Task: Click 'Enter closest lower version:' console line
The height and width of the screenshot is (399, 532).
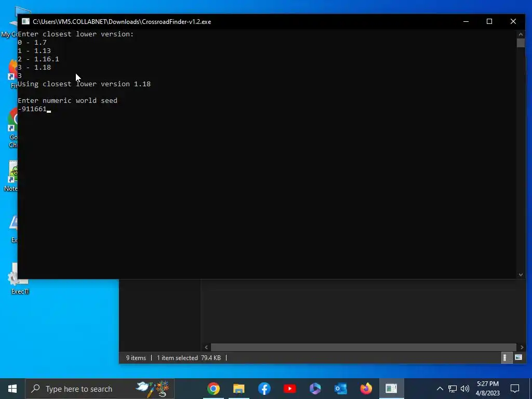Action: [76, 34]
